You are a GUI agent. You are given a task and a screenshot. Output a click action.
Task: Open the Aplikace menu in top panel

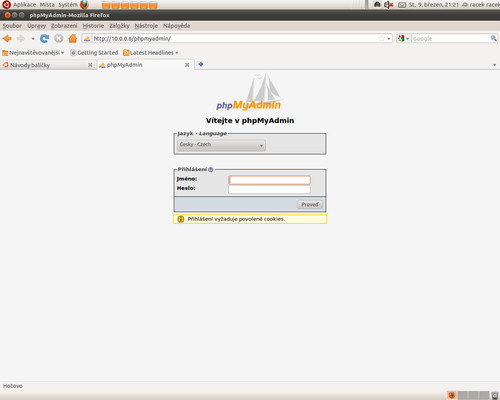pos(24,5)
